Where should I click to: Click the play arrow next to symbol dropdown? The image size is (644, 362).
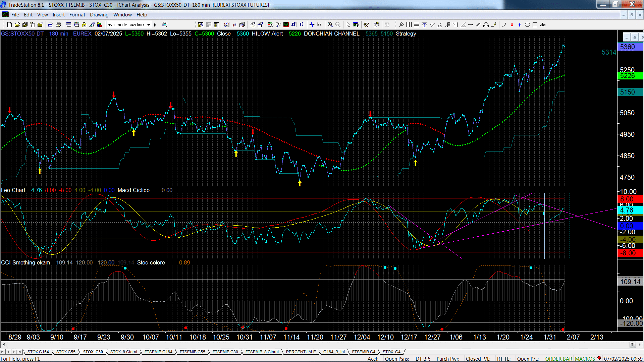pyautogui.click(x=155, y=25)
